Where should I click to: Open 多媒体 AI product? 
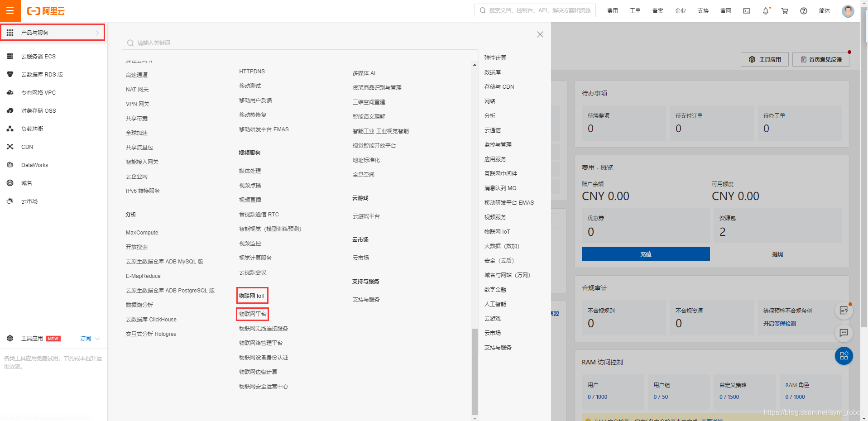coord(364,73)
